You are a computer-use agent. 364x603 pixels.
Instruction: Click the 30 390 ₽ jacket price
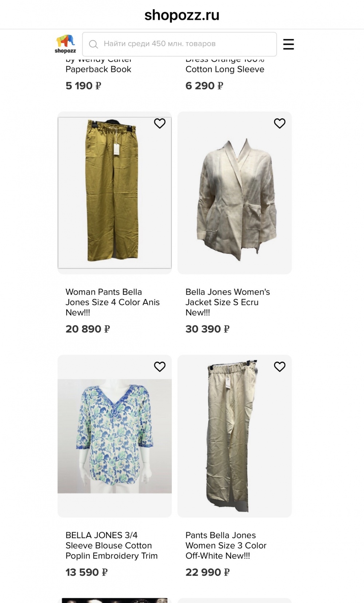coord(207,329)
